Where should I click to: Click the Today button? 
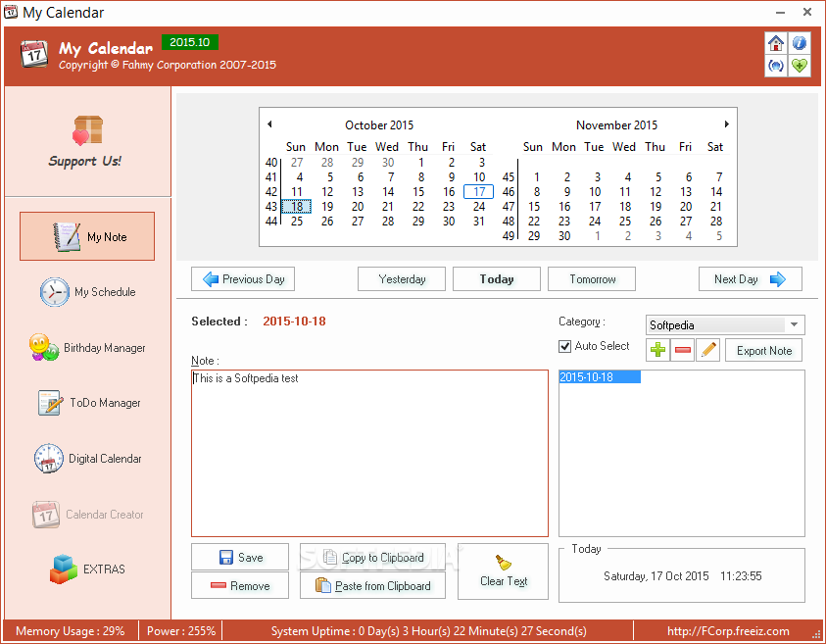(496, 278)
